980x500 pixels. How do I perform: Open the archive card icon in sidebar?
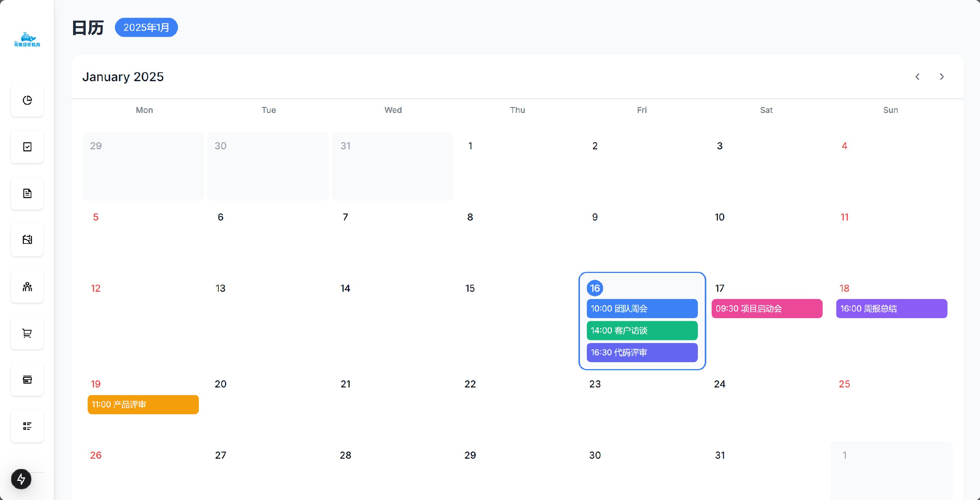[27, 379]
